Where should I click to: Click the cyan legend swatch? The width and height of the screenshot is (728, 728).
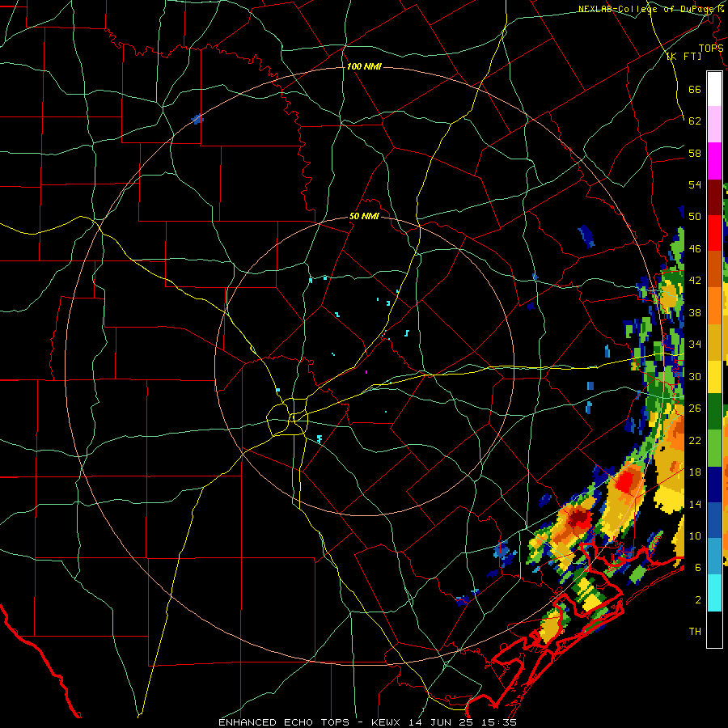tap(714, 594)
